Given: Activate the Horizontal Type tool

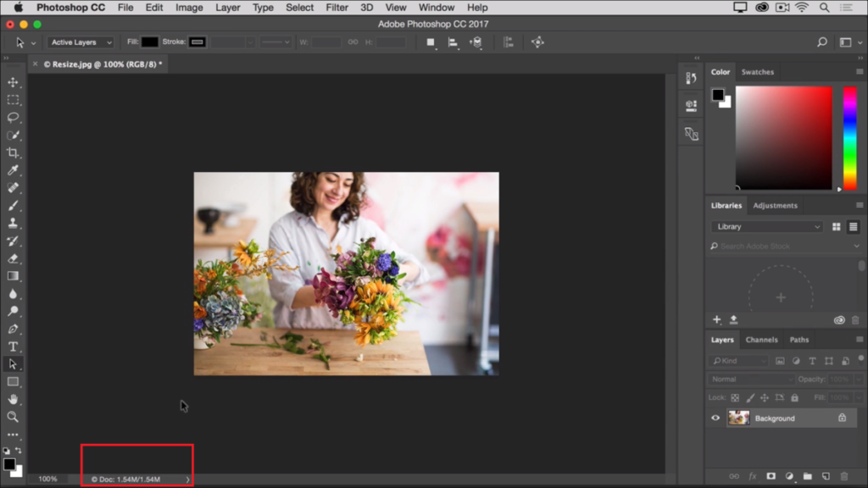Looking at the screenshot, I should (x=13, y=347).
